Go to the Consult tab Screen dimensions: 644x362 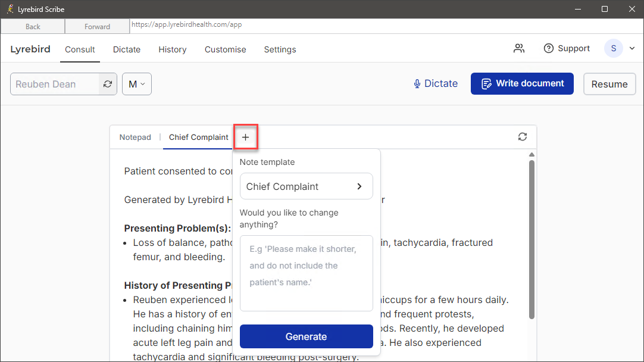point(80,49)
